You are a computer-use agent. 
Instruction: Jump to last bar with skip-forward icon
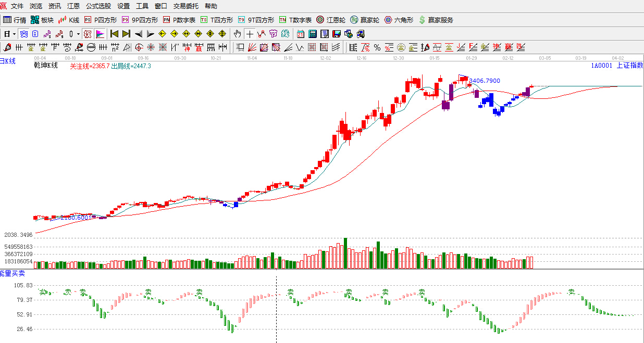click(126, 34)
